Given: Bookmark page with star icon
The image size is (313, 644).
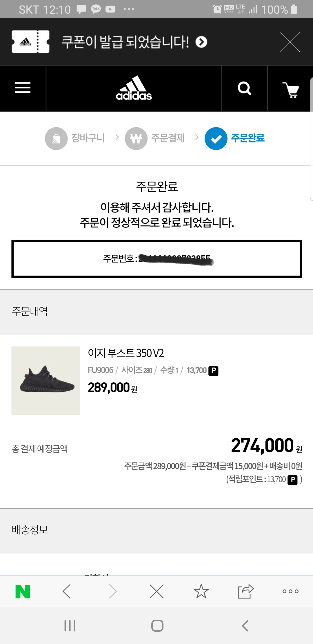Looking at the screenshot, I should point(201,591).
